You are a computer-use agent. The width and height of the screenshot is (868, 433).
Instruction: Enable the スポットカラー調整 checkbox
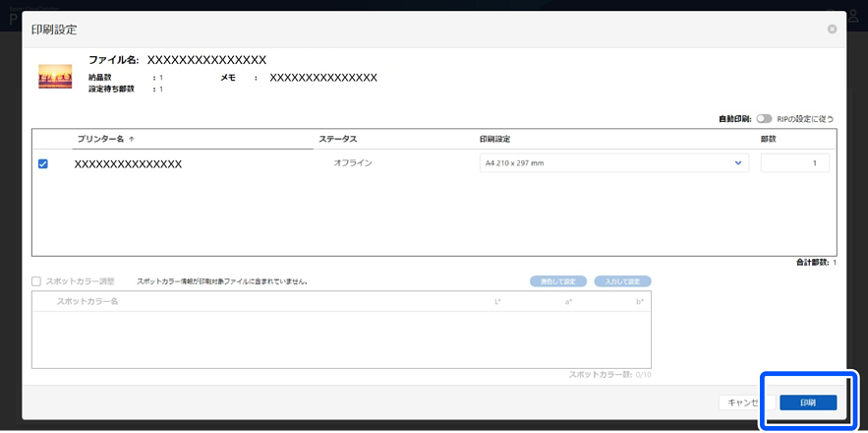(x=36, y=281)
